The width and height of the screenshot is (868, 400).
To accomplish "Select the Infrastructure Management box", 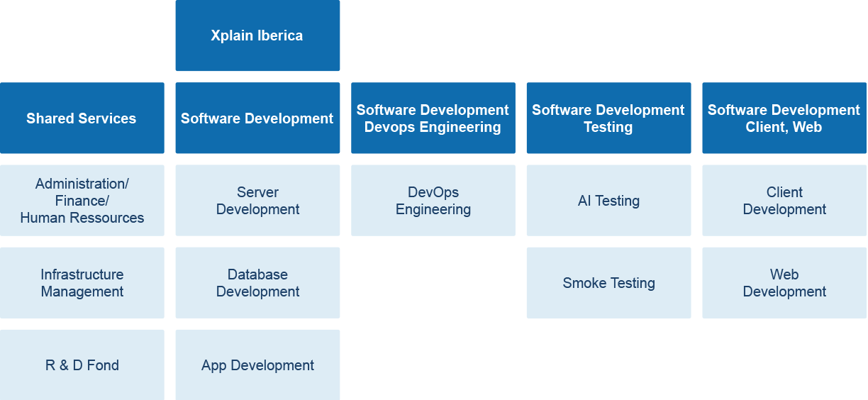I will tap(82, 283).
